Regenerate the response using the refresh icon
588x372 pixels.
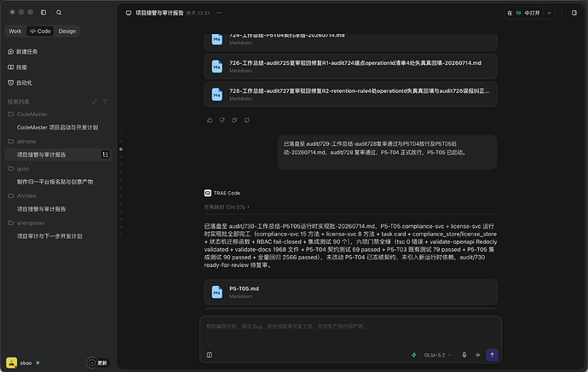coord(247,120)
